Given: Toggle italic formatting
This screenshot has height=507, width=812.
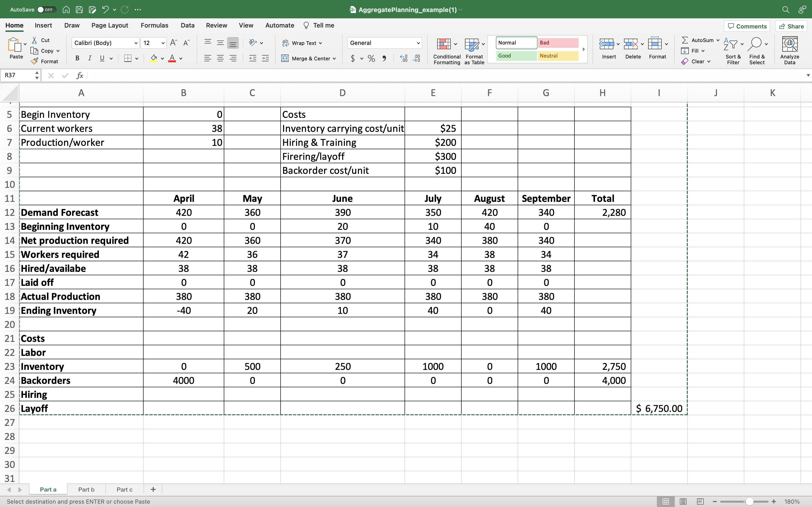Looking at the screenshot, I should [90, 58].
